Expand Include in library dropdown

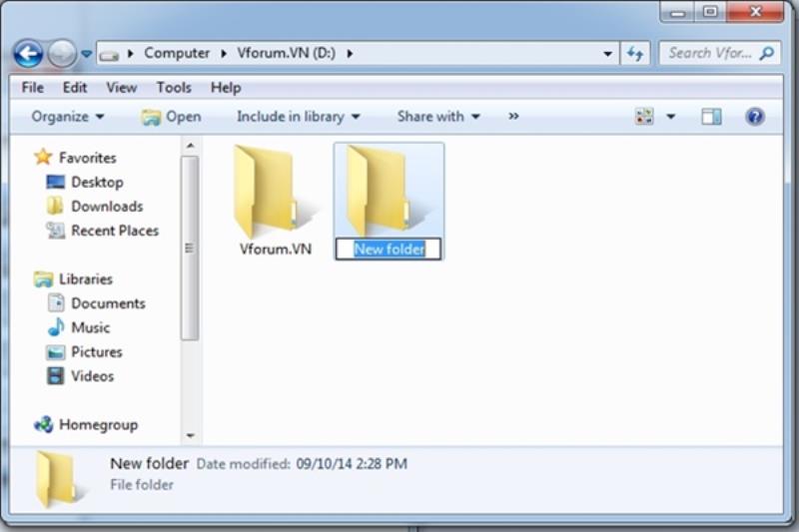point(299,117)
